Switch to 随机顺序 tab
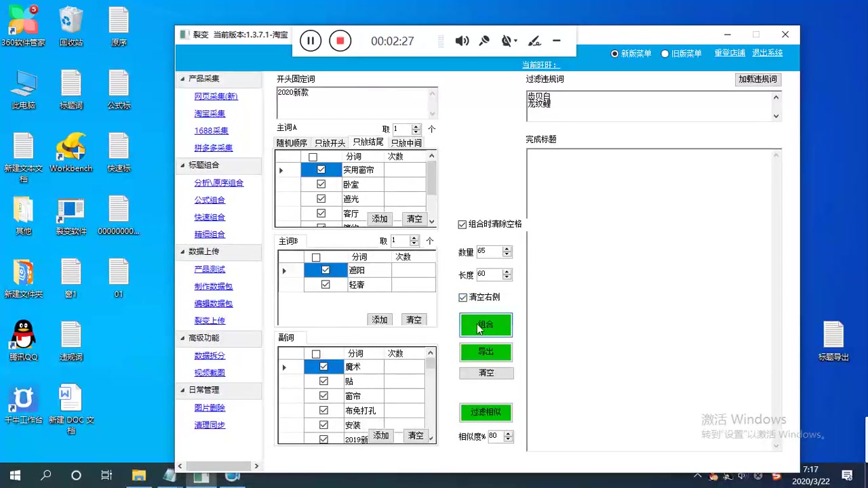868x488 pixels. tap(292, 143)
